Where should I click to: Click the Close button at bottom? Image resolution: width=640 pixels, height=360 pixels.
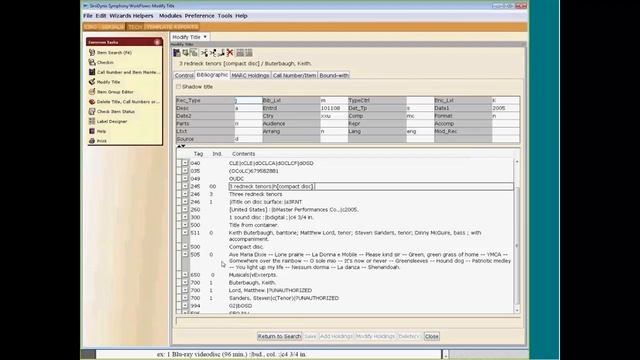tap(431, 336)
